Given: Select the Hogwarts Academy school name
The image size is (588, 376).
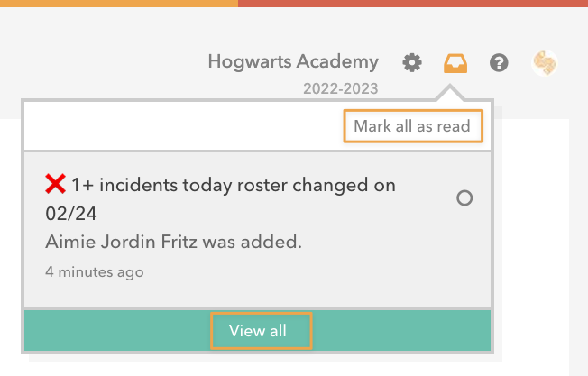Looking at the screenshot, I should click(x=293, y=61).
